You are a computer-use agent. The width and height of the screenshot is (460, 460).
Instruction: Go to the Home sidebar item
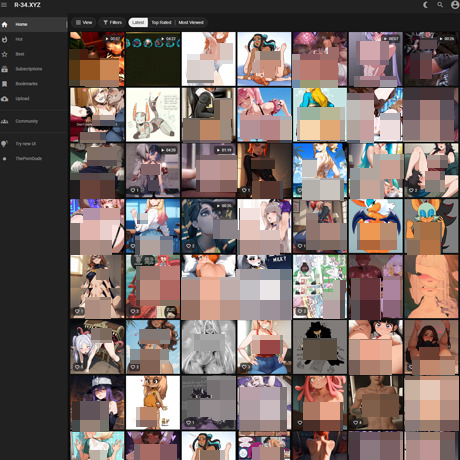click(x=33, y=24)
